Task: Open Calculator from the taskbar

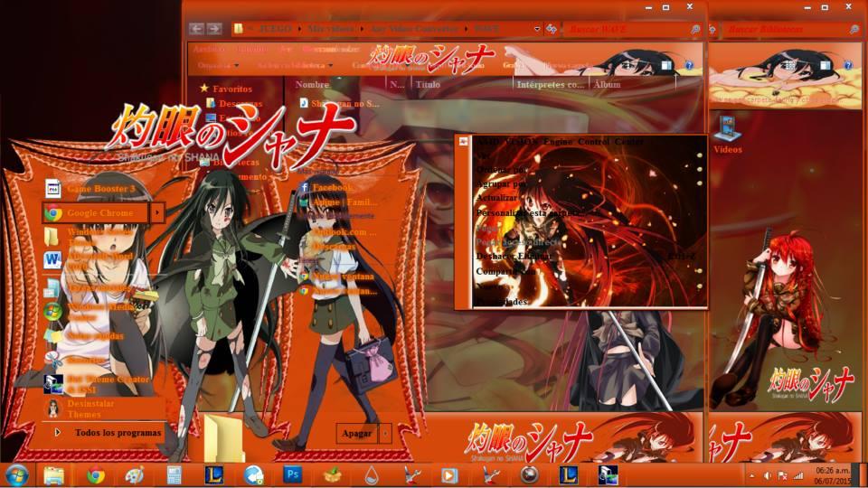Action: pos(174,475)
